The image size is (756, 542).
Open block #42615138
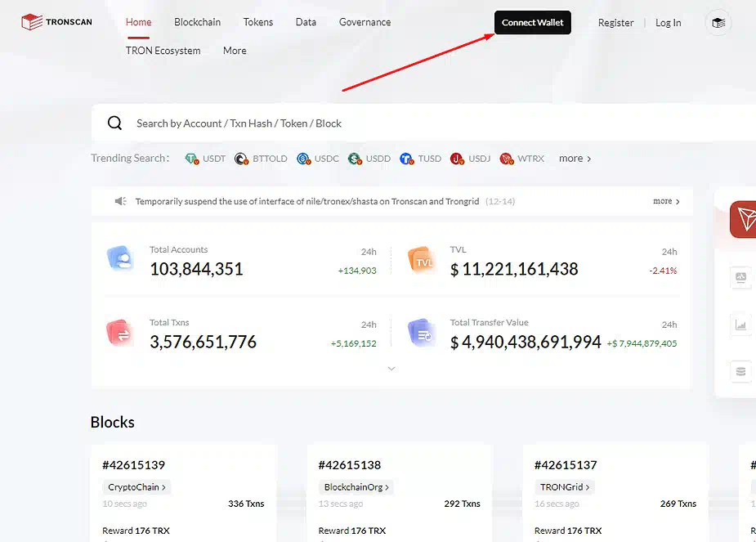tap(350, 465)
